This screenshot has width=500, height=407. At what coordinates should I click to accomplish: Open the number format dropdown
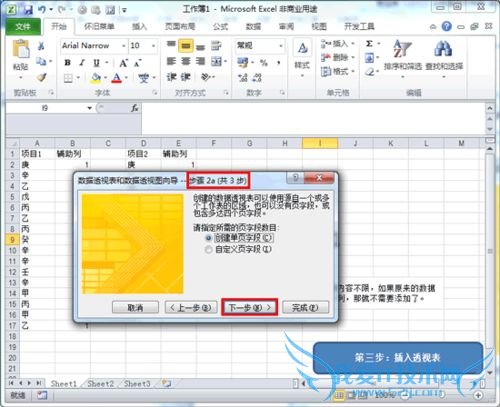[x=281, y=46]
